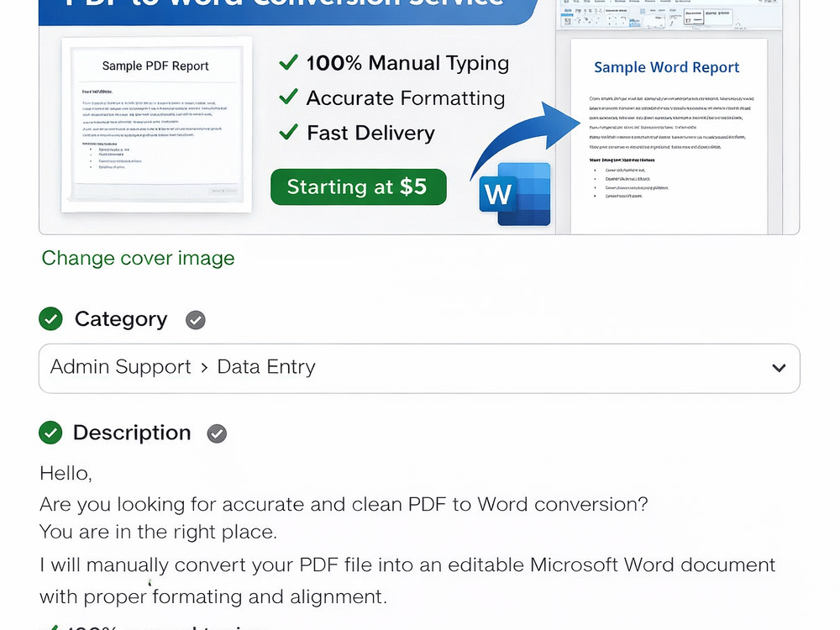Open the Category dropdown
840x630 pixels.
pyautogui.click(x=419, y=368)
